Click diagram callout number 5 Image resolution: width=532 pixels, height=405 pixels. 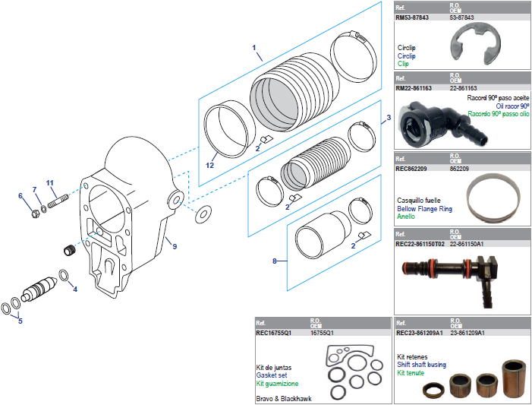[x=20, y=321]
